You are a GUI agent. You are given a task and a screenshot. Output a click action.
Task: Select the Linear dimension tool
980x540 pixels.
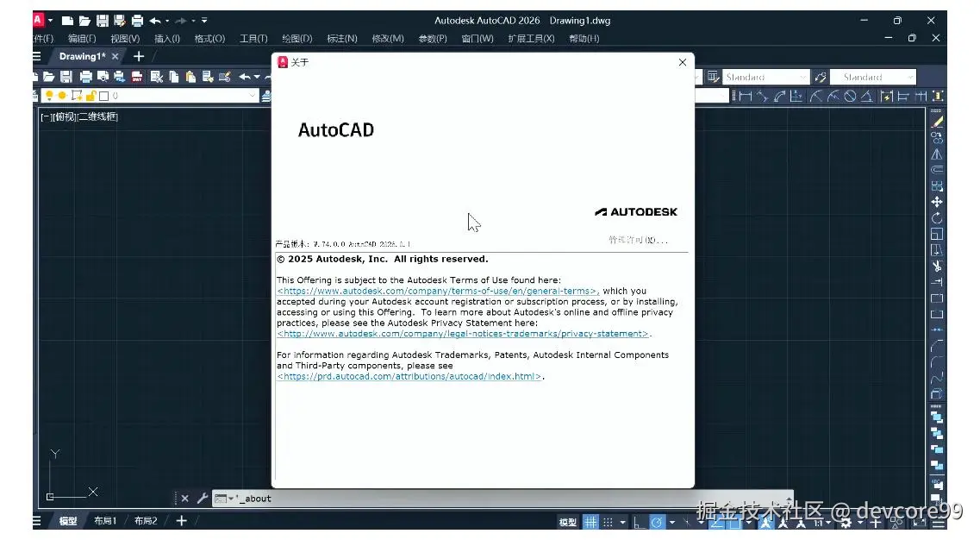pyautogui.click(x=745, y=96)
